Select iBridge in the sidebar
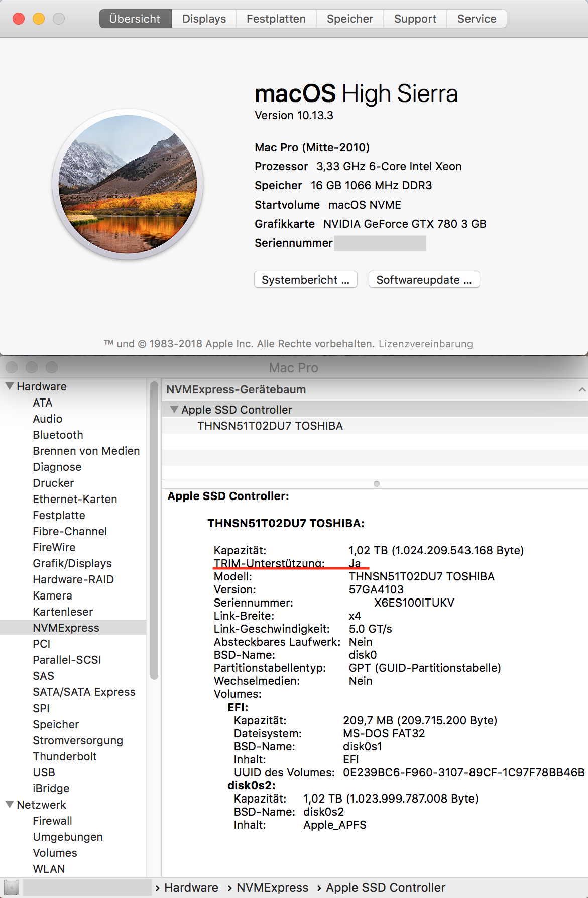 pyautogui.click(x=51, y=788)
